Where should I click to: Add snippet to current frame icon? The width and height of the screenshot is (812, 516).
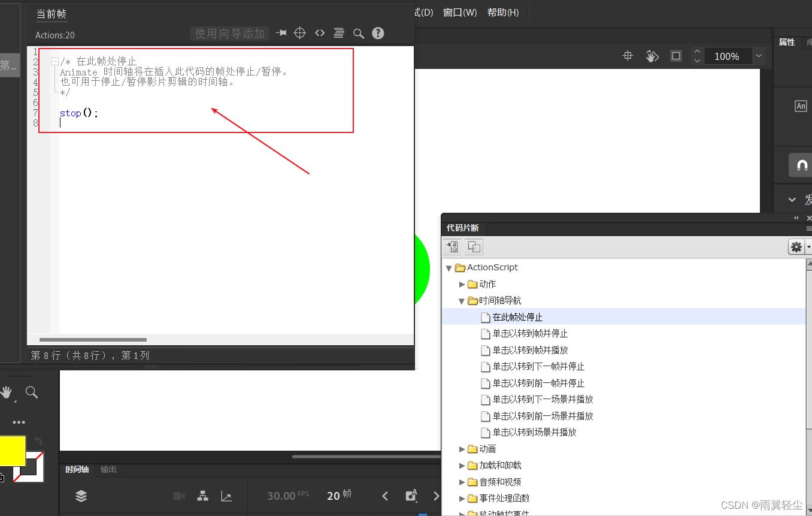(452, 246)
